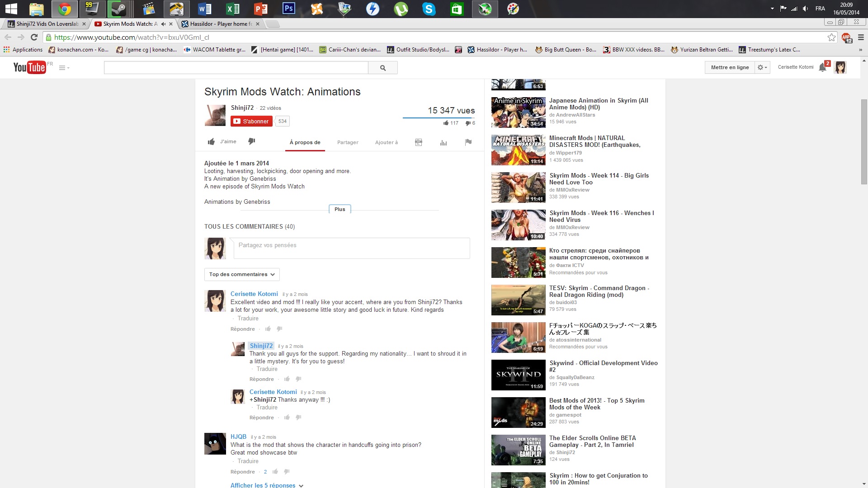Open Steam from the taskbar
Image resolution: width=868 pixels, height=488 pixels.
pyautogui.click(x=120, y=9)
